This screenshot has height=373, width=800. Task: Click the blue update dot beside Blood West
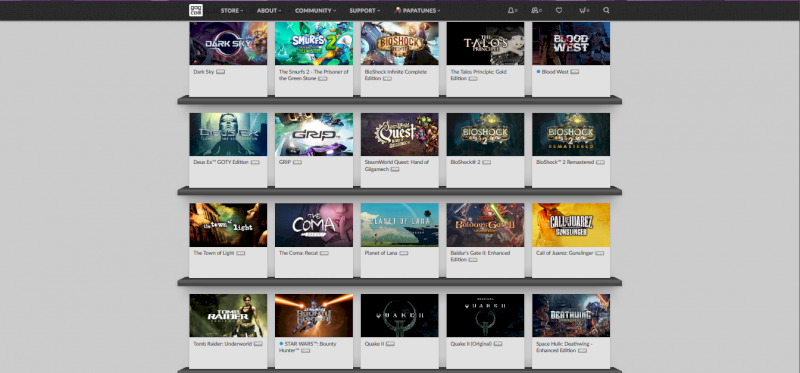coord(538,72)
